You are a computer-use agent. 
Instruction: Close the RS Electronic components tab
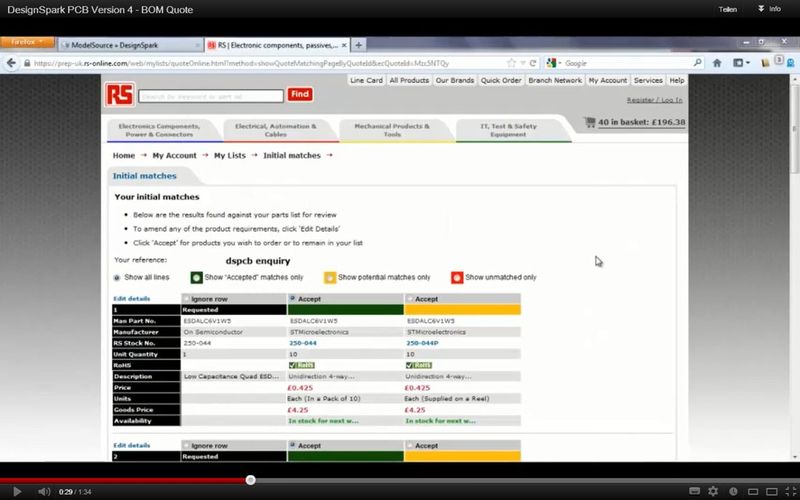pyautogui.click(x=344, y=45)
